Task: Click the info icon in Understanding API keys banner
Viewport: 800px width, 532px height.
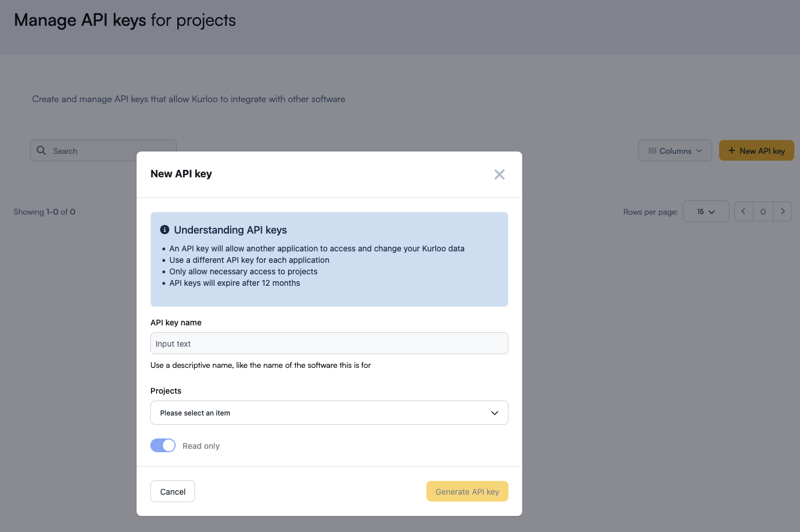Action: tap(164, 229)
